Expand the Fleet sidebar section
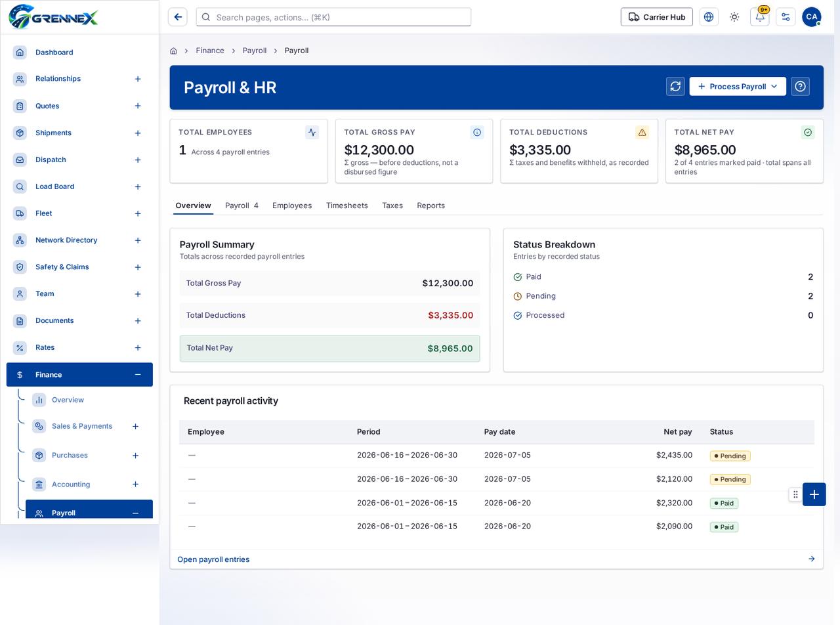The image size is (840, 625). click(x=138, y=213)
